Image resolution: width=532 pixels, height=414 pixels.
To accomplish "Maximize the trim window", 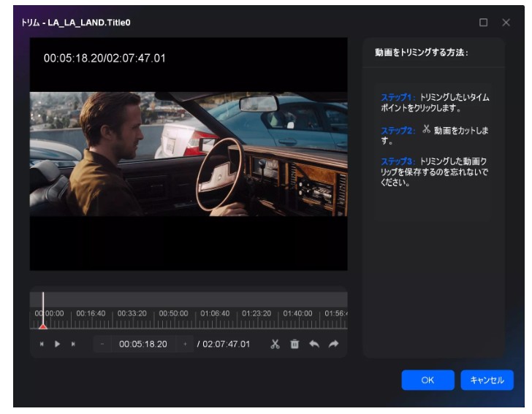I will (484, 23).
